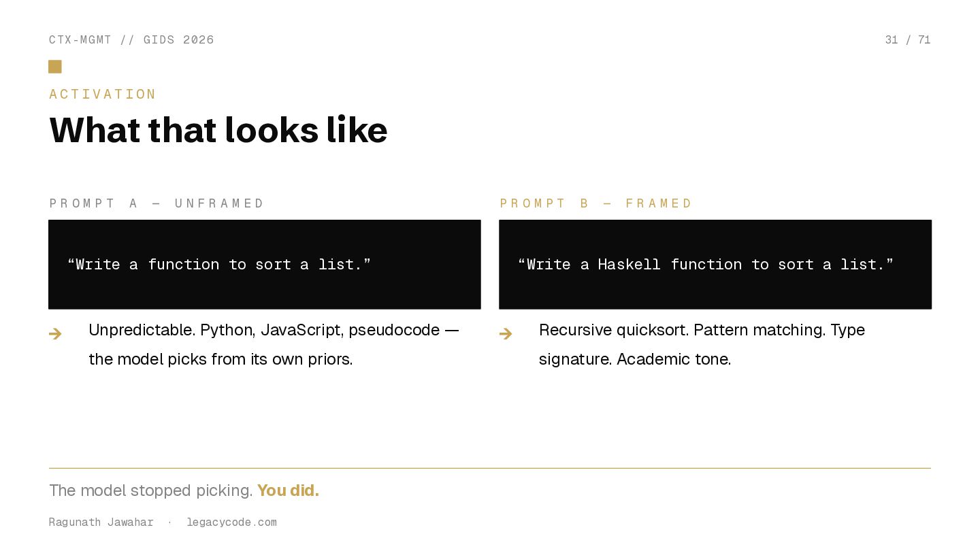The height and width of the screenshot is (551, 980).
Task: Click the gold arrow beside the Unpredictable text
Action: click(56, 333)
